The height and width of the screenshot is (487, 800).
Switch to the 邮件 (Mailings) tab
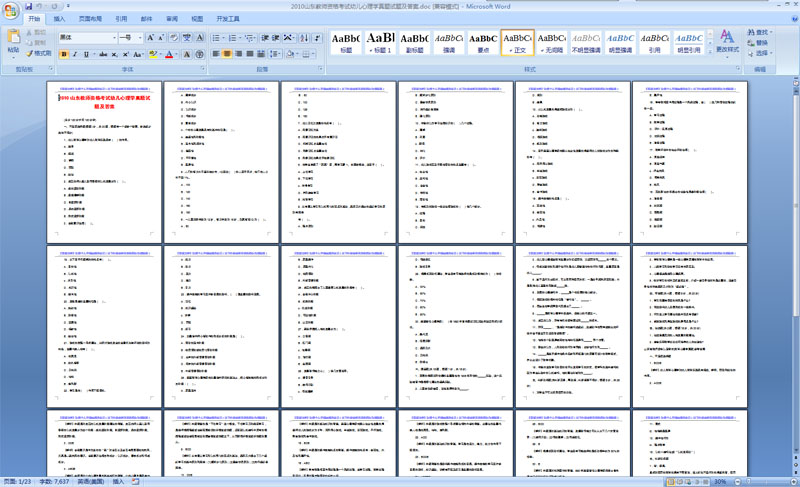pos(146,19)
